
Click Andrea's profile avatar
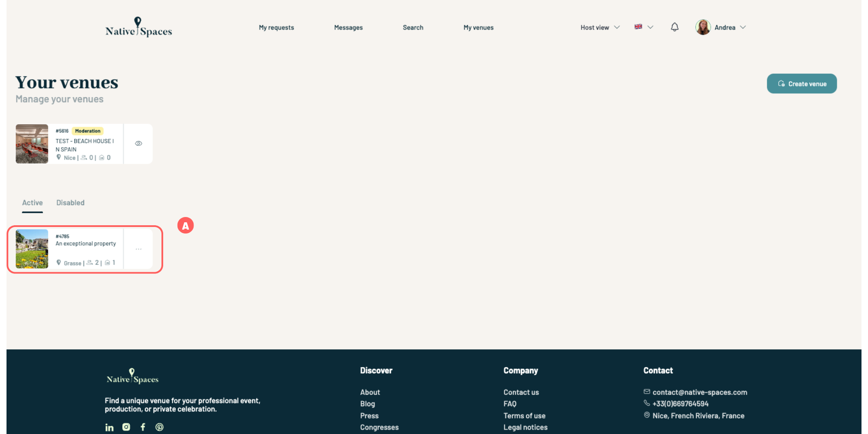coord(703,27)
